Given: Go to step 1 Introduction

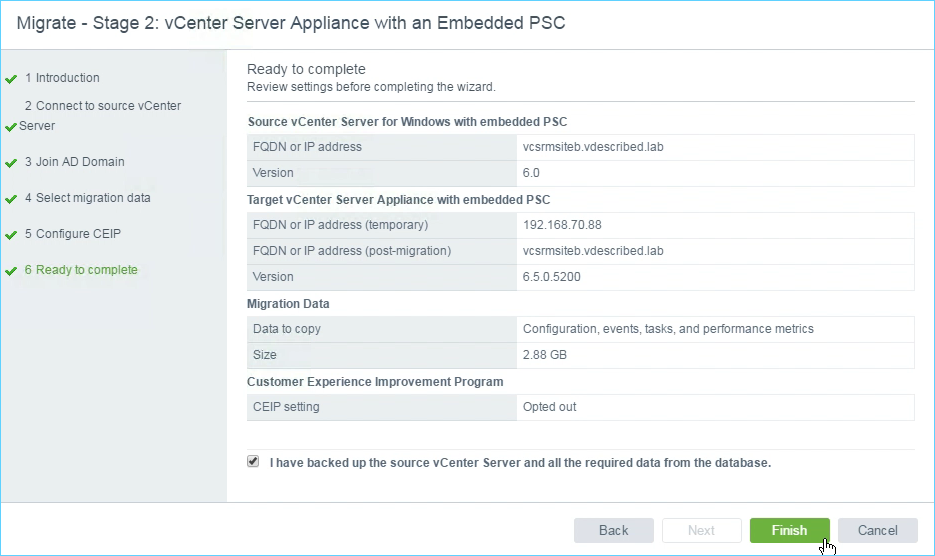Looking at the screenshot, I should pyautogui.click(x=62, y=78).
